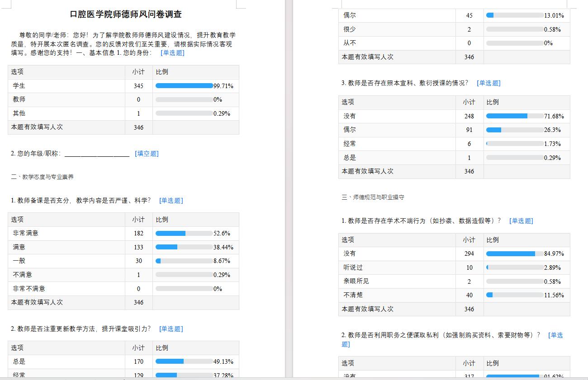588x380 pixels.
Task: Click the 不清楚 11.56% progress bar
Action: tap(515, 295)
